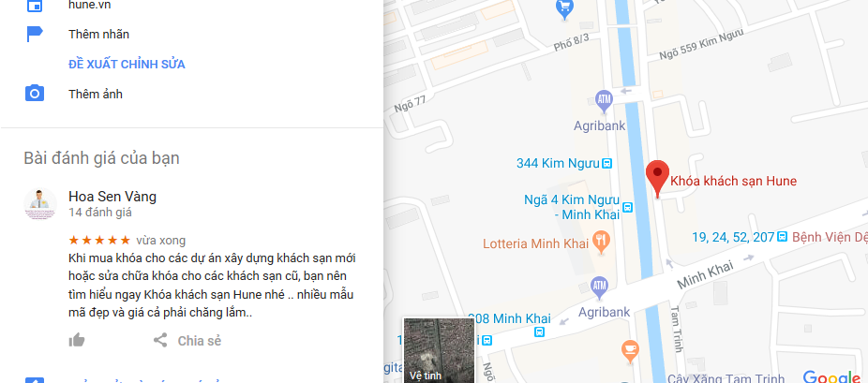The height and width of the screenshot is (383, 868).
Task: Switch to Vệ tinh satellite view thumbnail
Action: tap(439, 350)
